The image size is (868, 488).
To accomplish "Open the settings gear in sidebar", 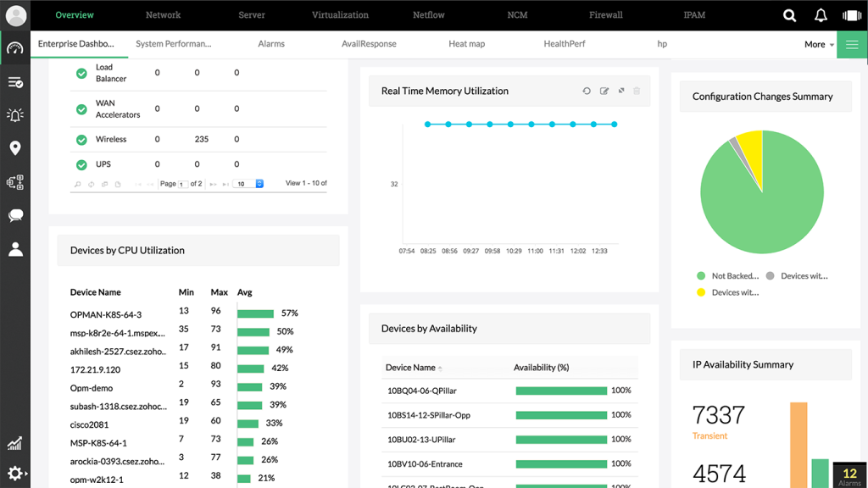I will click(x=15, y=474).
